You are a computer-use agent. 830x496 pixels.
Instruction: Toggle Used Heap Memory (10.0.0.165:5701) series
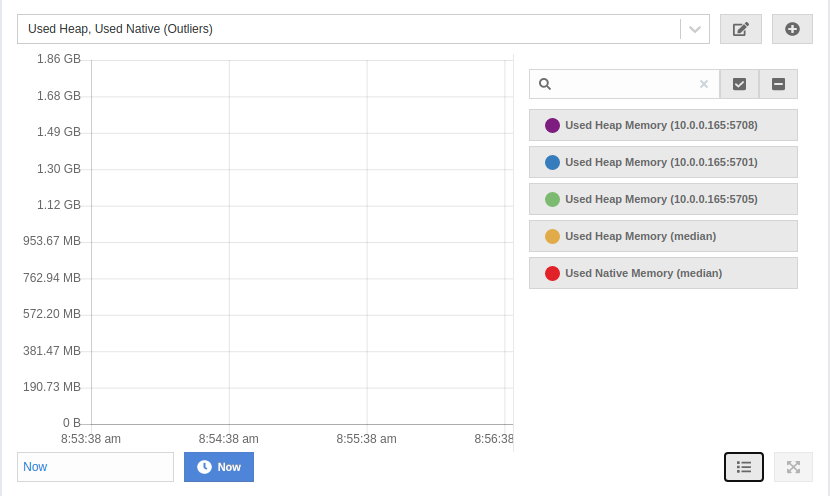tap(662, 162)
